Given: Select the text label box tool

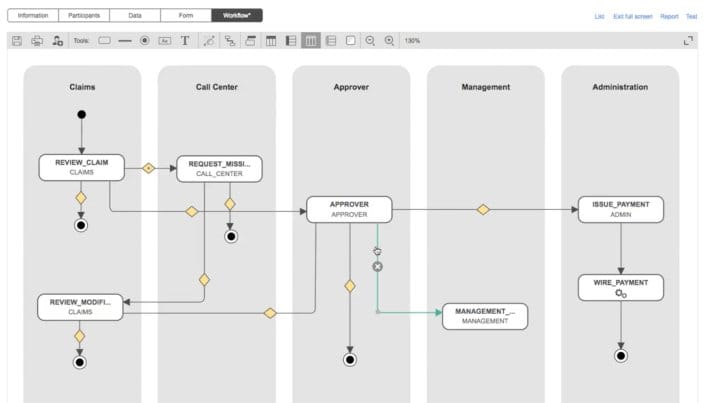Looking at the screenshot, I should (x=165, y=41).
